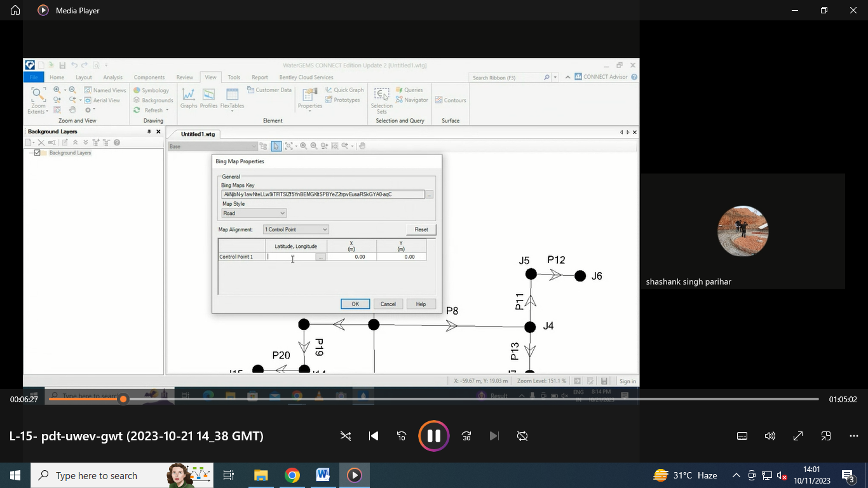Click the Bing Maps Key input field
Viewport: 868px width, 488px height.
pyautogui.click(x=323, y=194)
